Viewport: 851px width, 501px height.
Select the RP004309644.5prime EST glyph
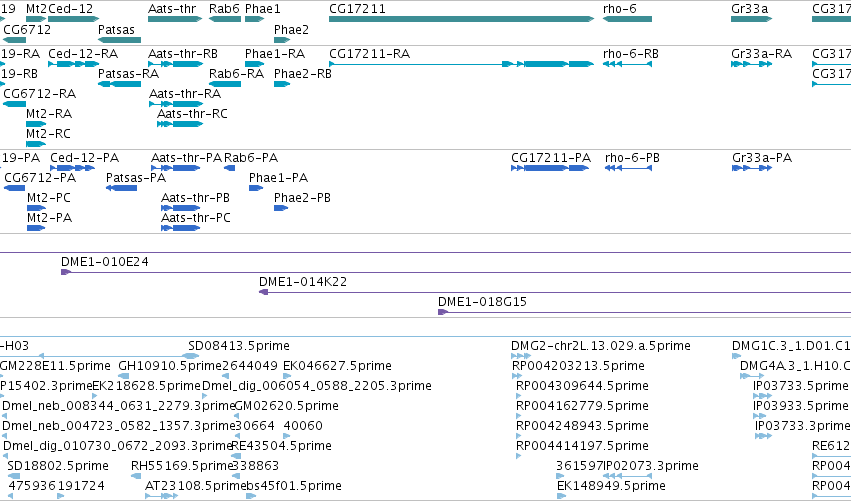tap(519, 396)
